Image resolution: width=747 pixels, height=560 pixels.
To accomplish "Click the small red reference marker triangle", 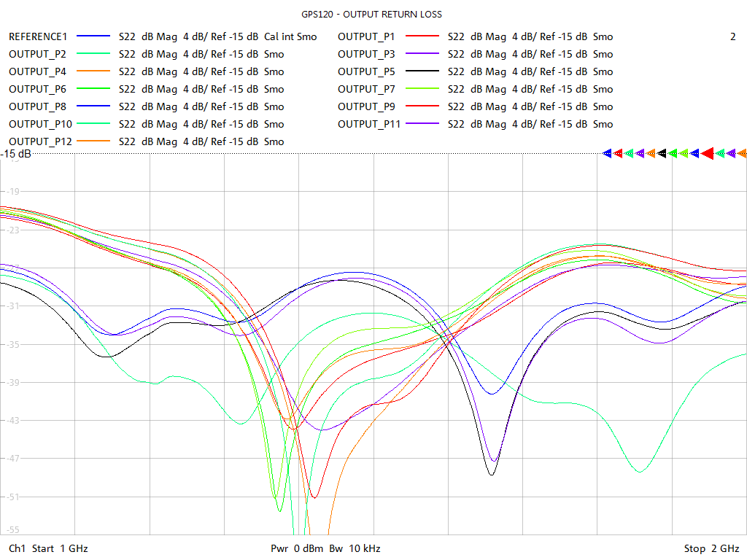I will tap(619, 153).
